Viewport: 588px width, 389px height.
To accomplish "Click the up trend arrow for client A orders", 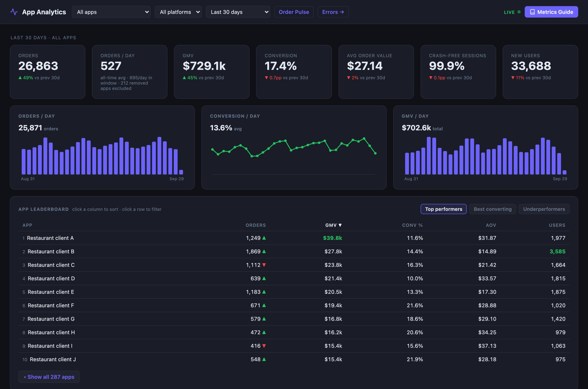I will (264, 238).
